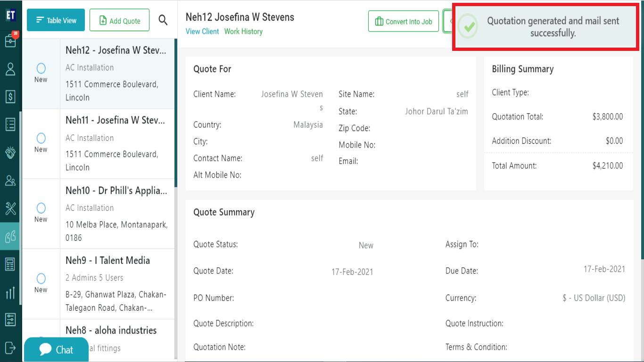644x362 pixels.
Task: Click the State value Johor Darul Ta'zim
Action: pos(437,112)
